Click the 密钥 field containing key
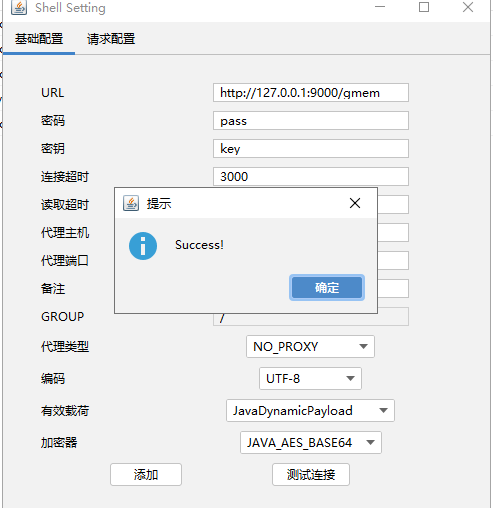 coord(311,149)
